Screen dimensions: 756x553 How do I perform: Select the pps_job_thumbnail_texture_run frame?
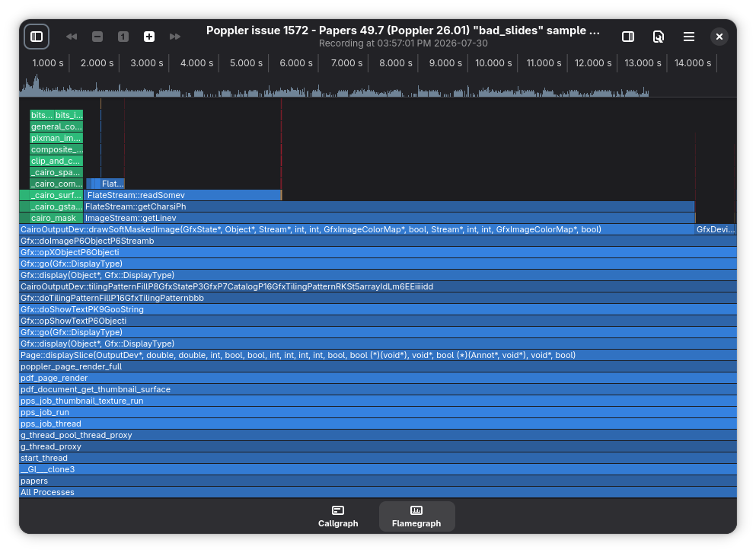[x=378, y=401]
